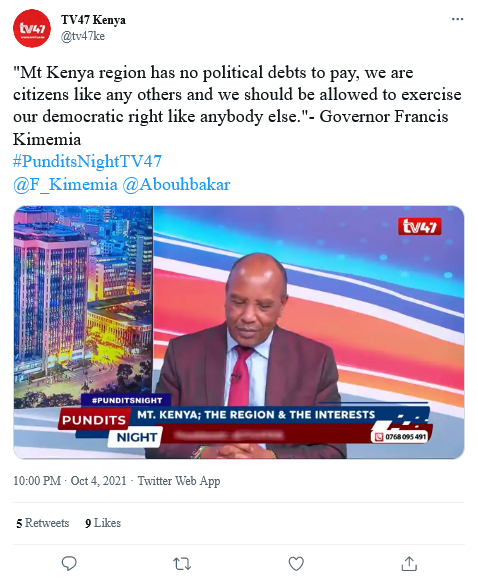Click the Twitter Web App source label
The width and height of the screenshot is (478, 582).
(x=179, y=481)
